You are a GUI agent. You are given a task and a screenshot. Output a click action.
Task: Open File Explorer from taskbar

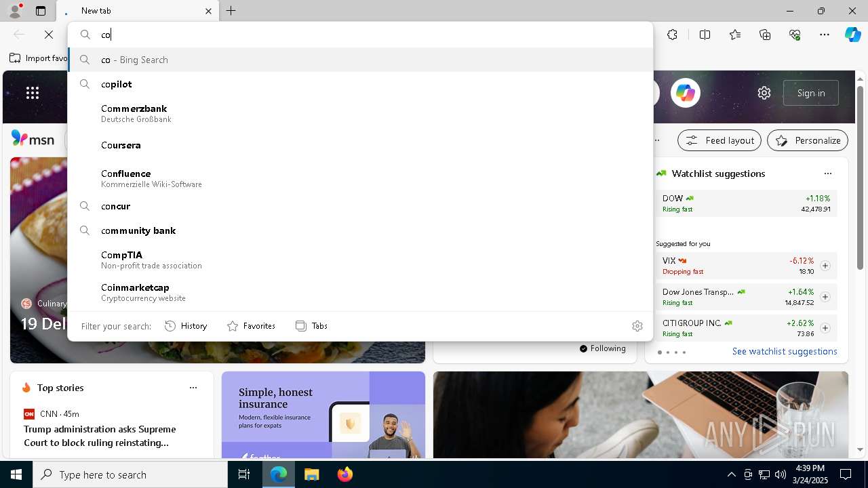coord(311,474)
